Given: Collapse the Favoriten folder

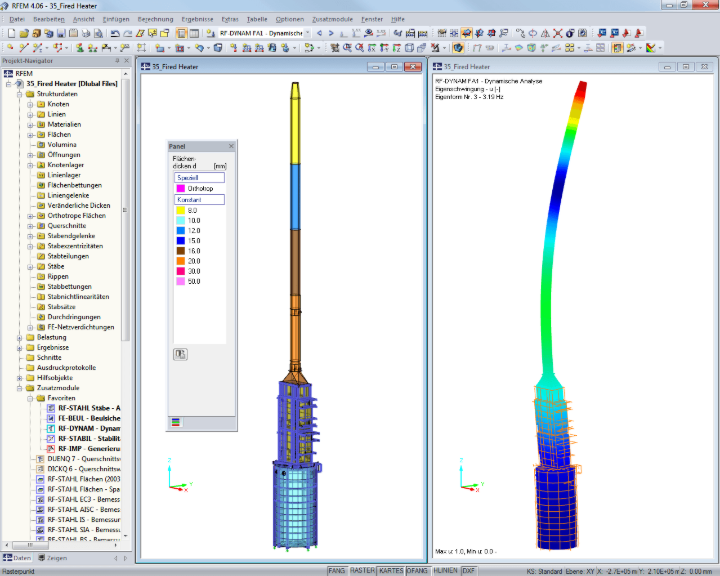Looking at the screenshot, I should [x=30, y=398].
